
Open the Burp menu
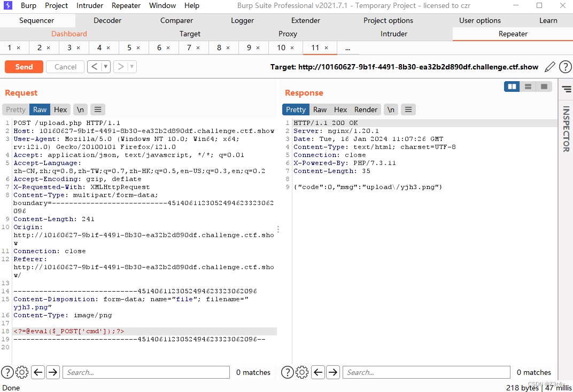click(28, 5)
